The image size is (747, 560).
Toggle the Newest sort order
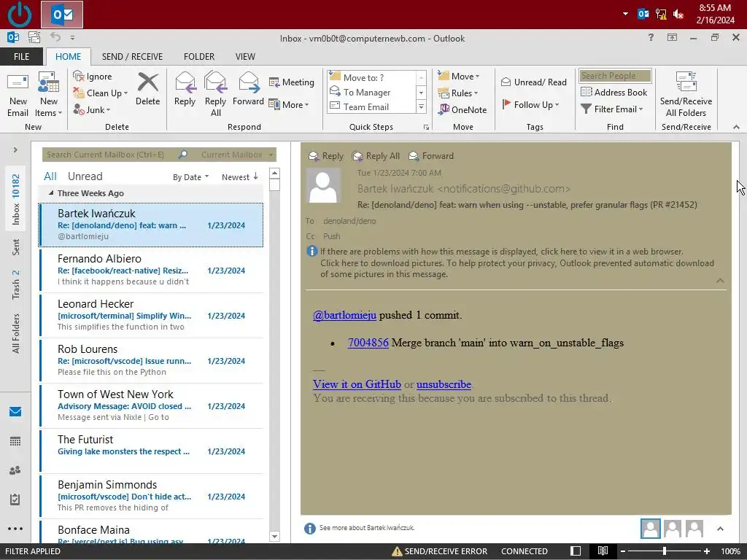coord(240,177)
